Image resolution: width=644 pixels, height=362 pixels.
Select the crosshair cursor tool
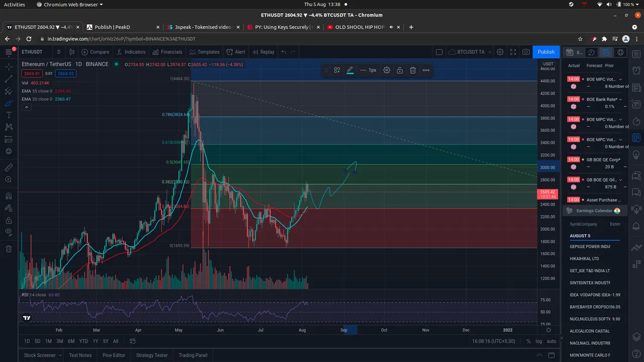[x=9, y=66]
